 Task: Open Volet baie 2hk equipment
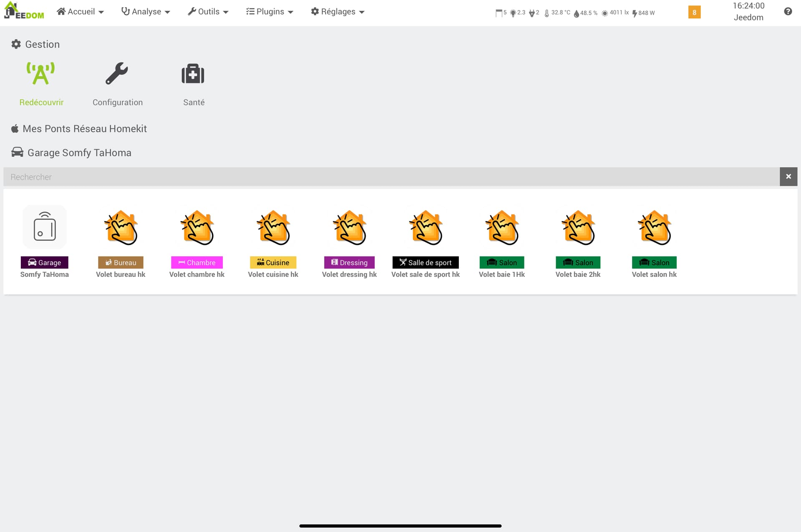[578, 228]
